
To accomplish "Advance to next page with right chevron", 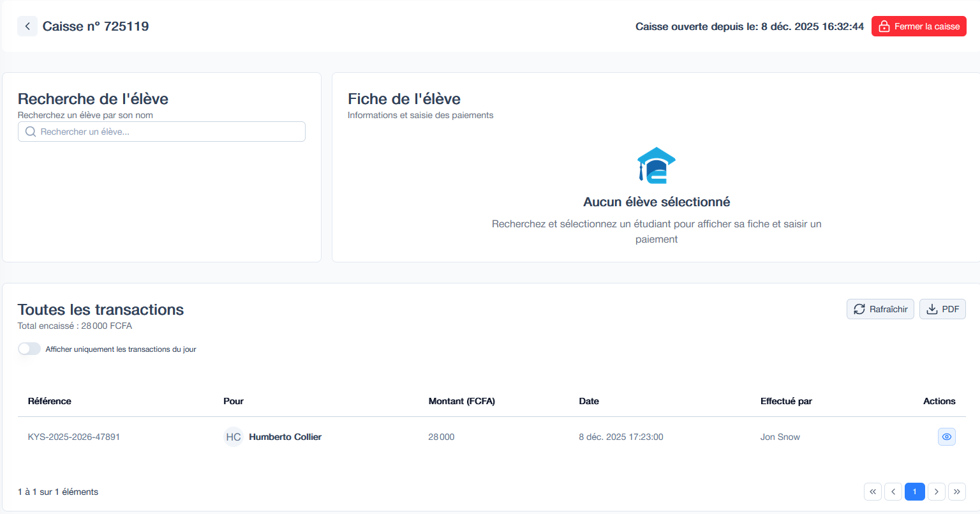I will (x=936, y=492).
